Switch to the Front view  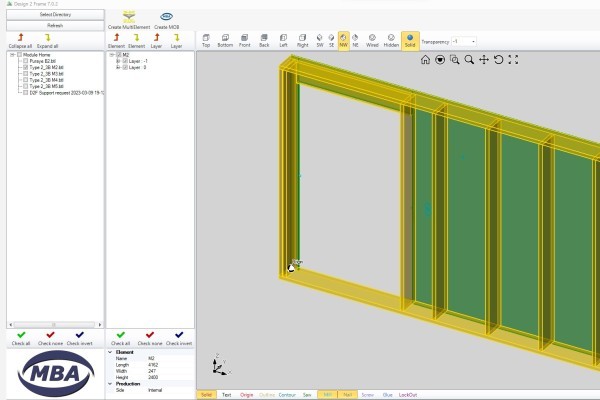click(245, 40)
